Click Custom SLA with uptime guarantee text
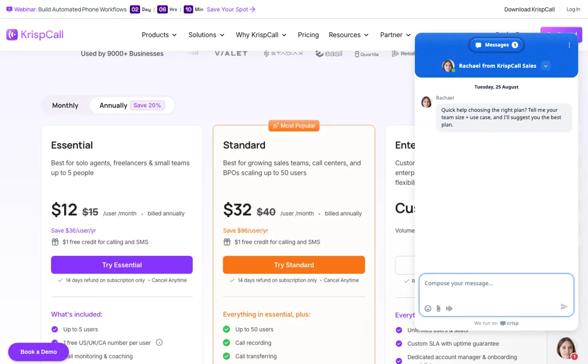 coord(453,343)
